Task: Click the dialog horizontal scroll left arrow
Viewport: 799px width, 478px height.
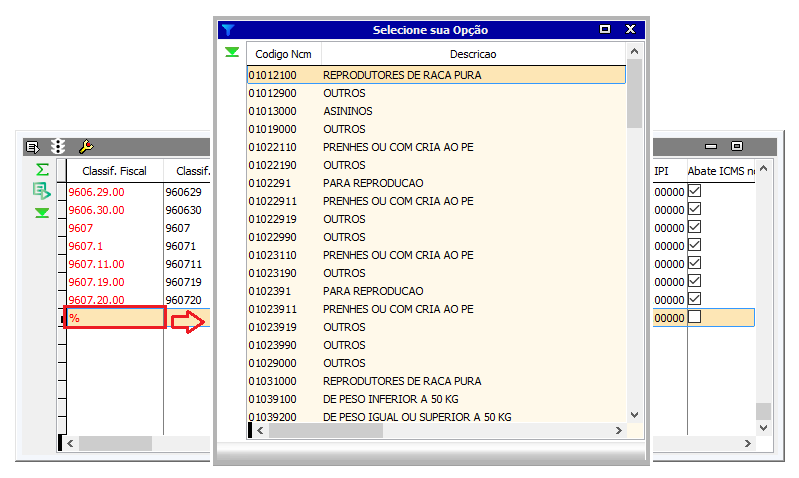Action: pos(260,431)
